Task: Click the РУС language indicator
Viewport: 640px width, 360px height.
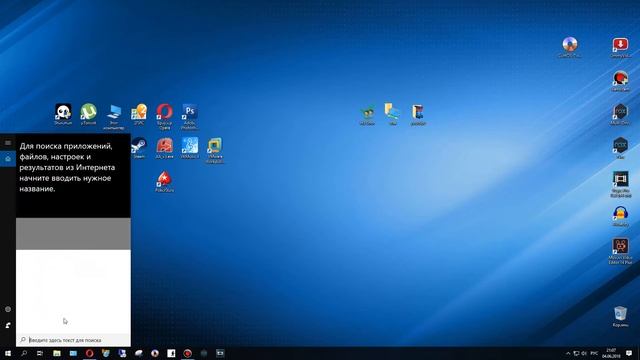Action: click(594, 353)
